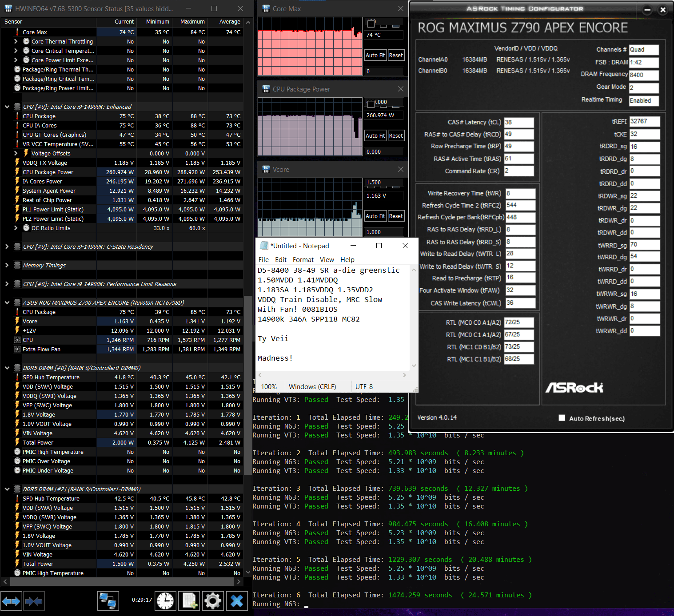
Task: Click the HWiNFO horizontal scrollbar right arrow
Action: (239, 581)
